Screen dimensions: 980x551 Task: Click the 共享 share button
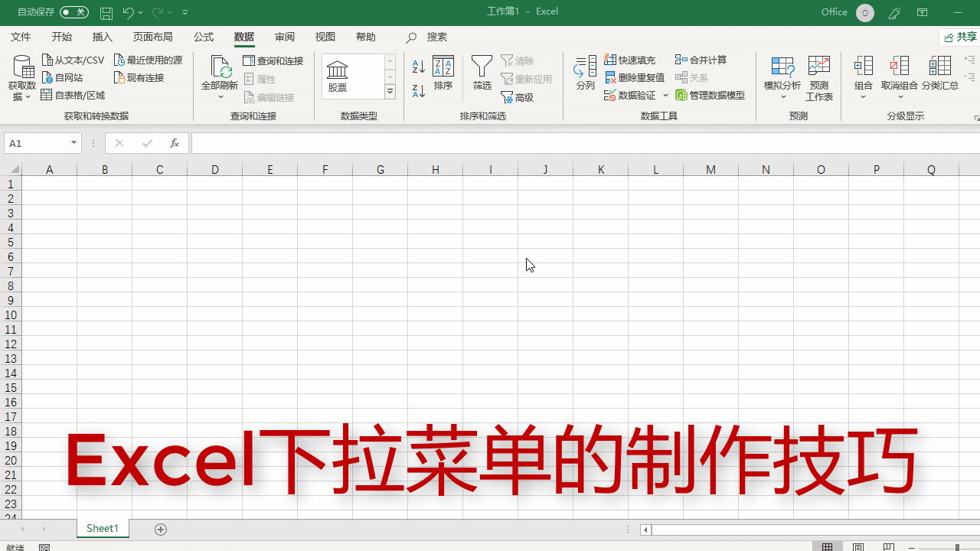click(960, 37)
